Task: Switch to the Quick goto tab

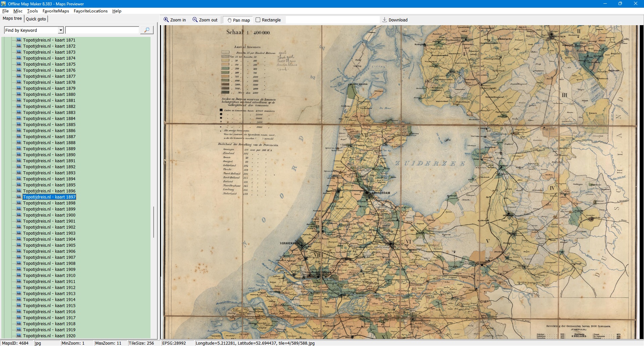Action: click(36, 19)
